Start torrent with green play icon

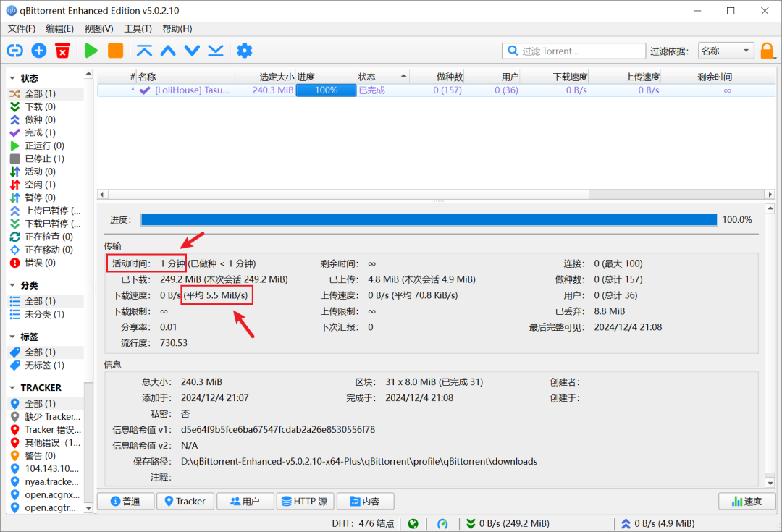pos(91,51)
